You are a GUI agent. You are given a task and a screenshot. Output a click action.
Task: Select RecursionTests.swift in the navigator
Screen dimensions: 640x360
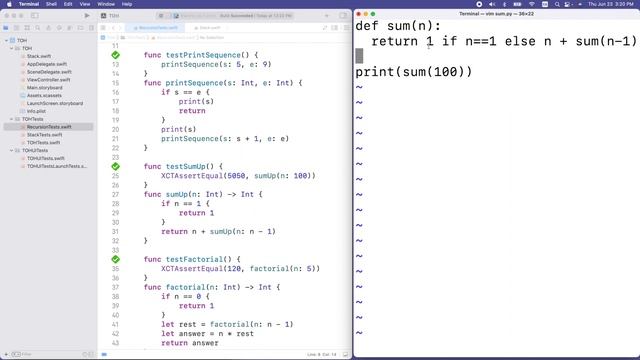pos(49,127)
